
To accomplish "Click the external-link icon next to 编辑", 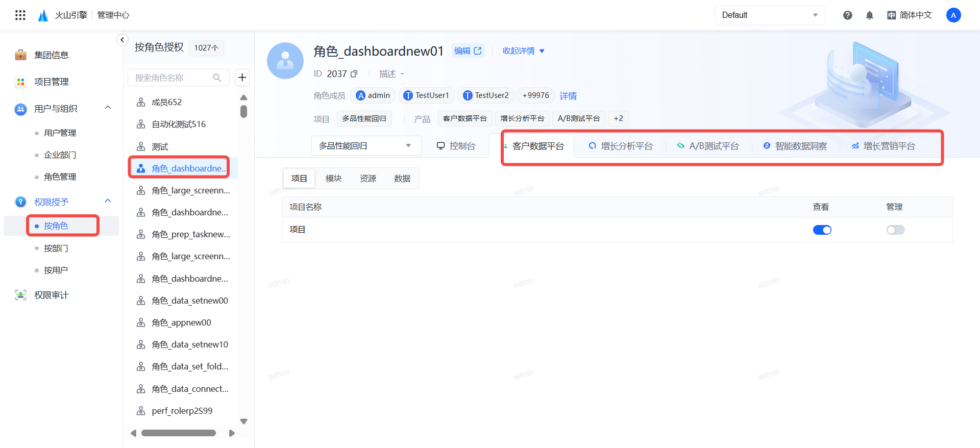I will pos(478,51).
